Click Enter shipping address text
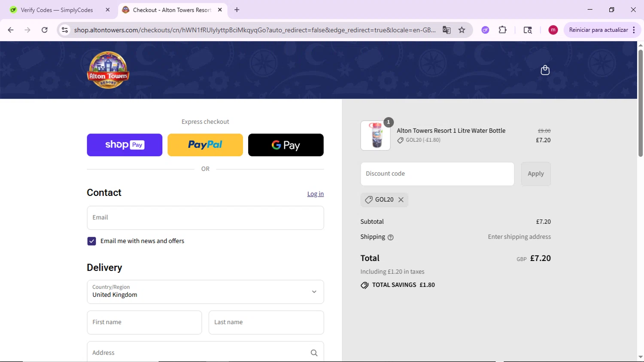Image resolution: width=644 pixels, height=362 pixels. [x=519, y=237]
